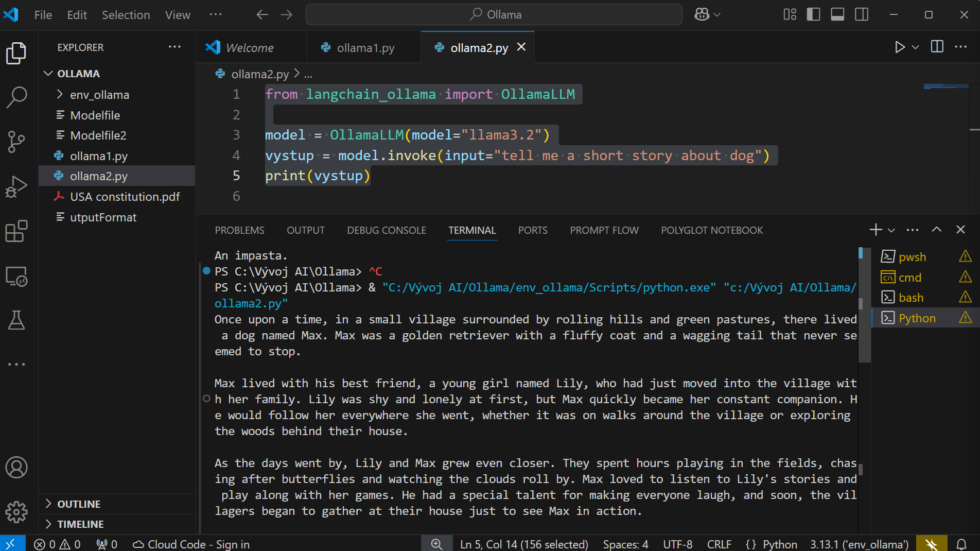Open the Manage settings gear
Screen dimensions: 980x551
tap(16, 512)
